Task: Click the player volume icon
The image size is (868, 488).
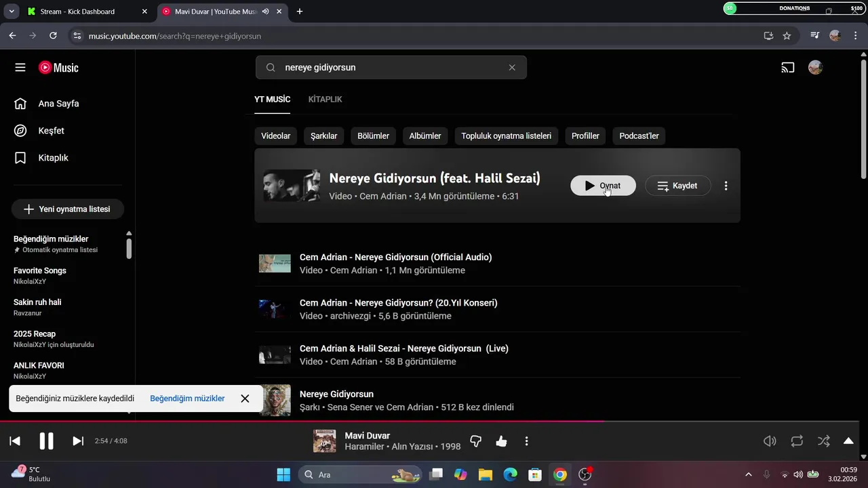Action: 770,441
